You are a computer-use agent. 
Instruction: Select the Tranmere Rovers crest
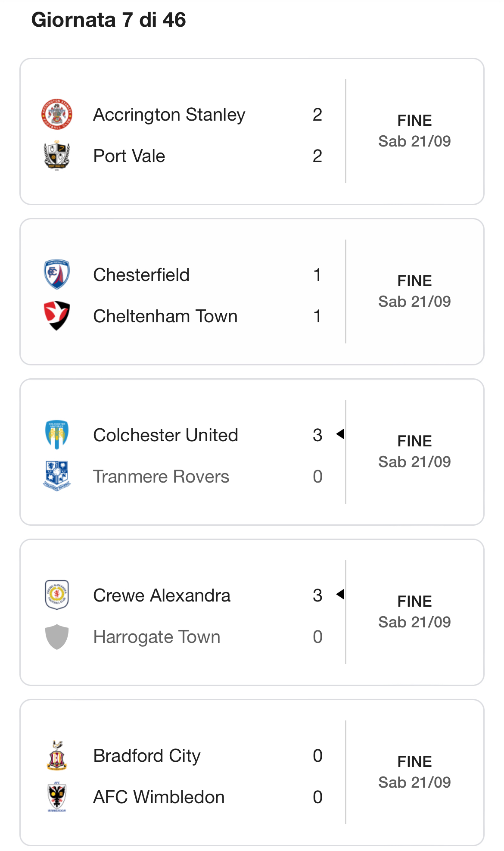pyautogui.click(x=57, y=476)
